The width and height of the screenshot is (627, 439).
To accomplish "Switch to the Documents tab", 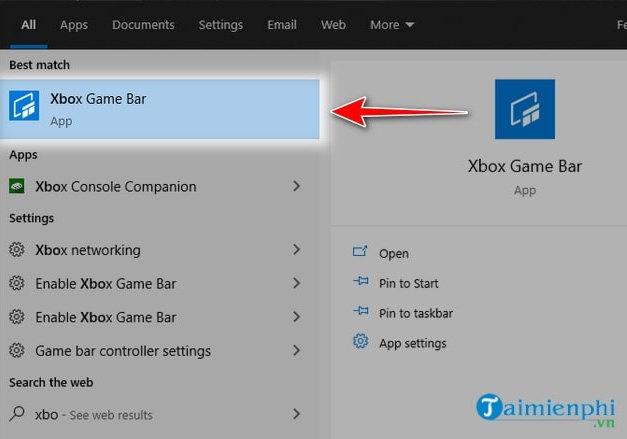I will [143, 25].
